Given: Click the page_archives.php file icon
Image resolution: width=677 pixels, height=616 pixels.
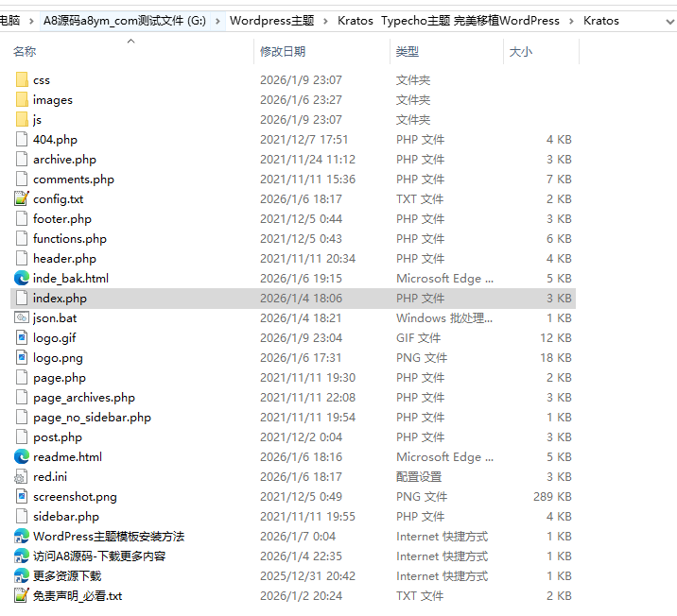Looking at the screenshot, I should (x=22, y=398).
